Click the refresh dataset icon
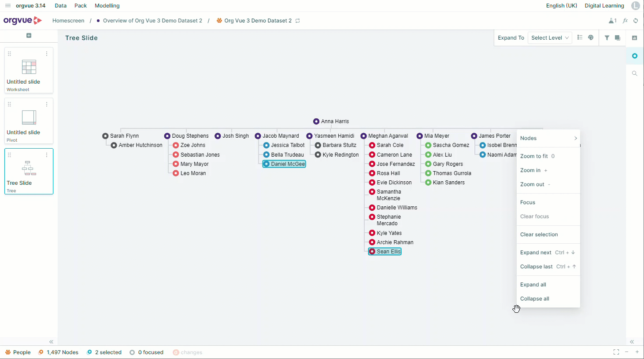The image size is (644, 359). pyautogui.click(x=636, y=21)
